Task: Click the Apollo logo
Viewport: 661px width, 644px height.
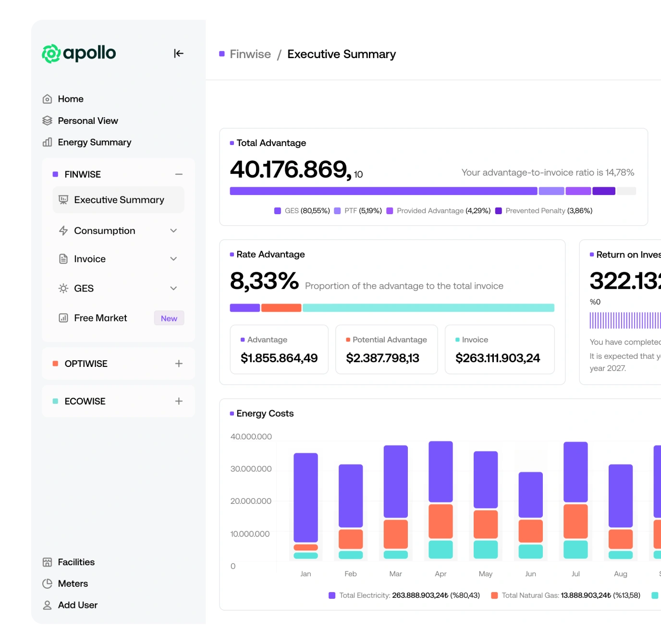Action: point(79,53)
